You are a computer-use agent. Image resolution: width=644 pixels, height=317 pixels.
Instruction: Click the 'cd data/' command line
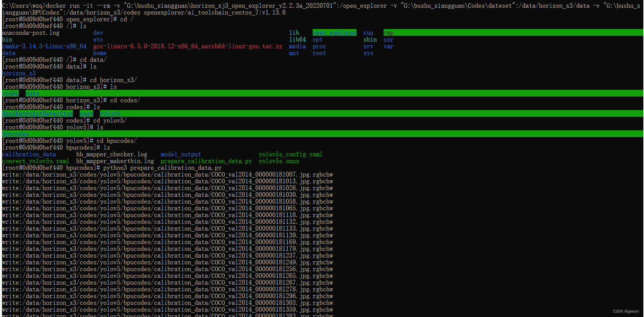point(54,60)
